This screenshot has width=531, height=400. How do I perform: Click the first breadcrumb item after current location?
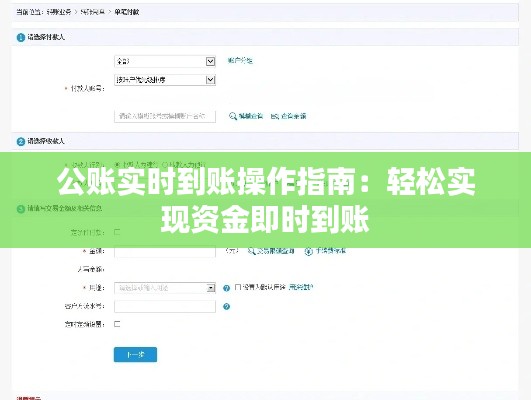(59, 12)
